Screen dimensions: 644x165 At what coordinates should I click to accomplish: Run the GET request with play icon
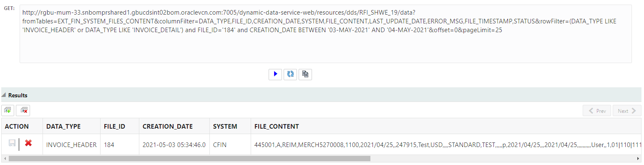click(x=275, y=74)
